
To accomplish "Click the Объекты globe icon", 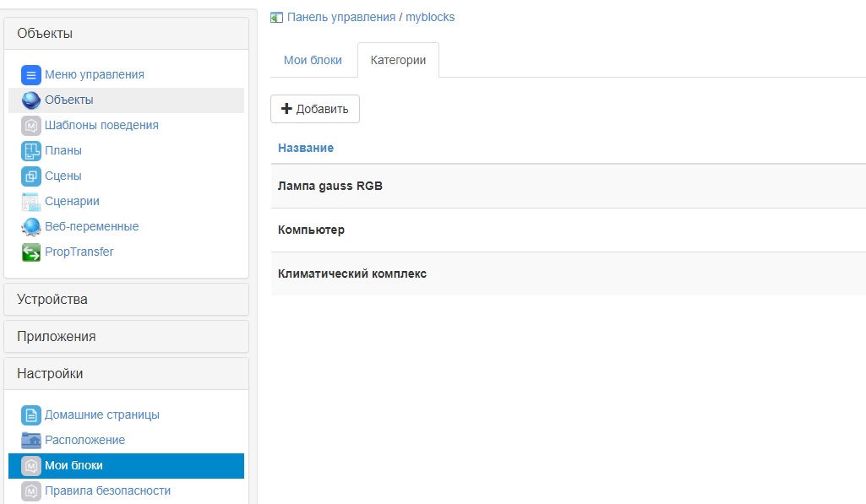I will tap(31, 100).
